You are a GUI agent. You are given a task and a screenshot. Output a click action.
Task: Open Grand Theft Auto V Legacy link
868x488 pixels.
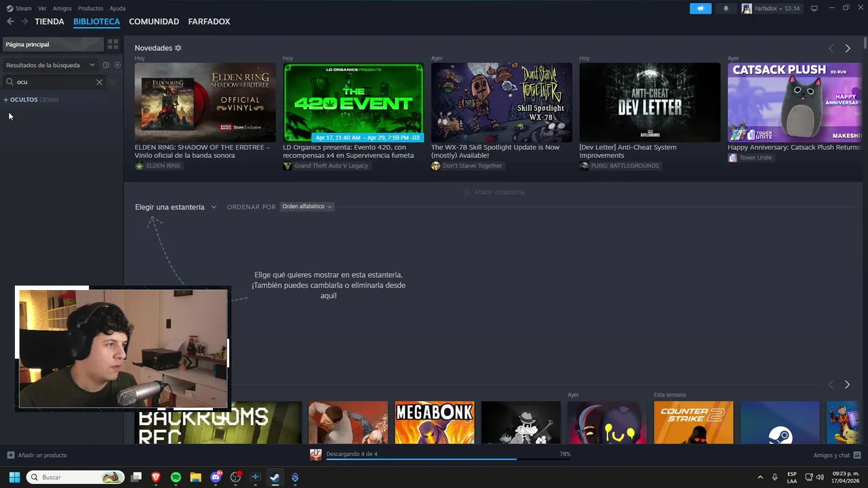point(325,165)
